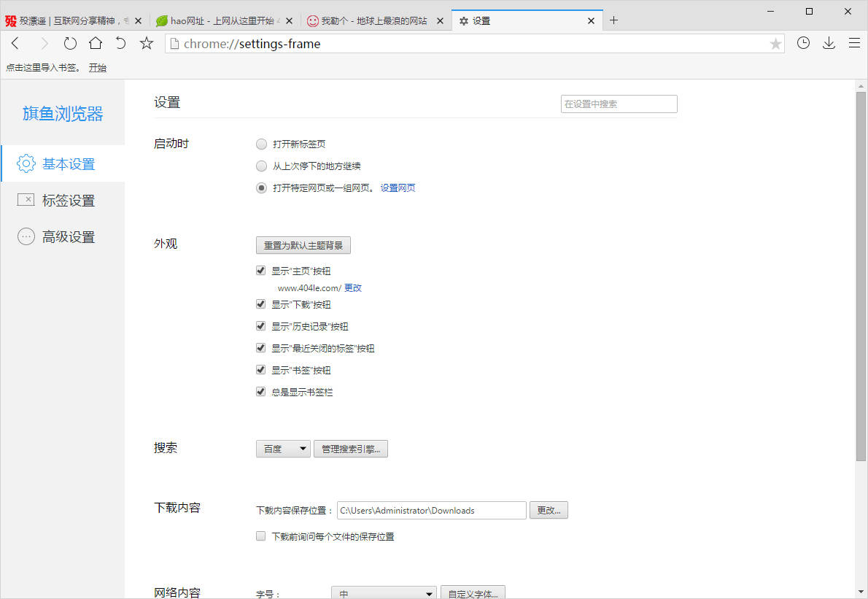Open a new tab with plus button
This screenshot has width=868, height=599.
[613, 20]
